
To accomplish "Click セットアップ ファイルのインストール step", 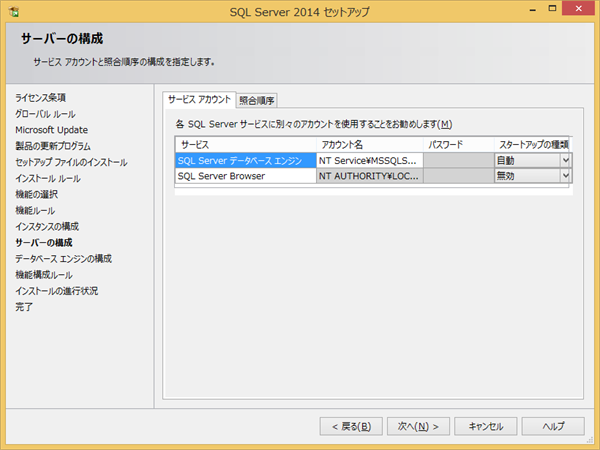I will tap(71, 162).
